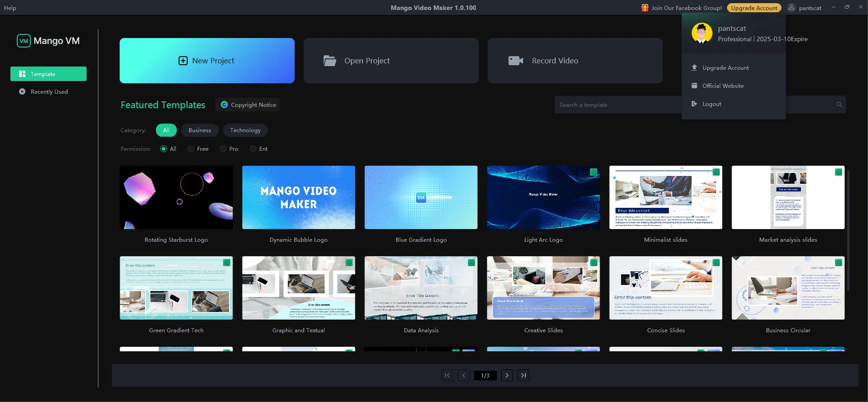
Task: Click the search magnifier icon
Action: click(839, 105)
